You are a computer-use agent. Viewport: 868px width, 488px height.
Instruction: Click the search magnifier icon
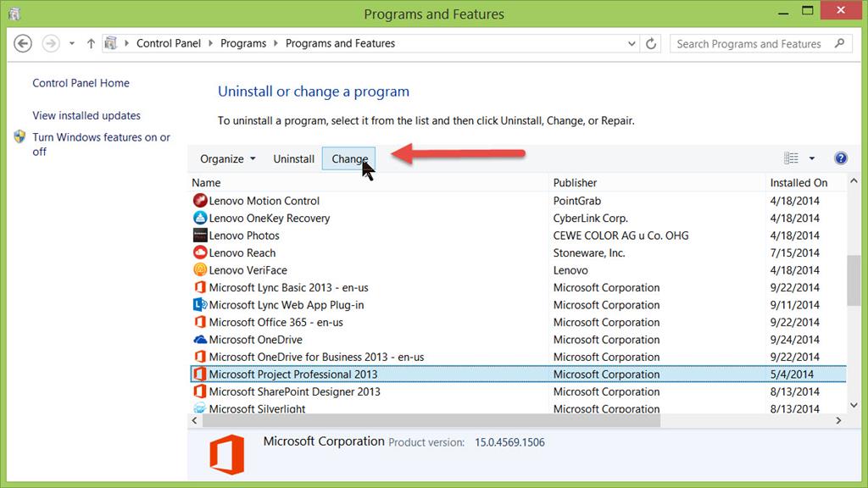pyautogui.click(x=840, y=42)
